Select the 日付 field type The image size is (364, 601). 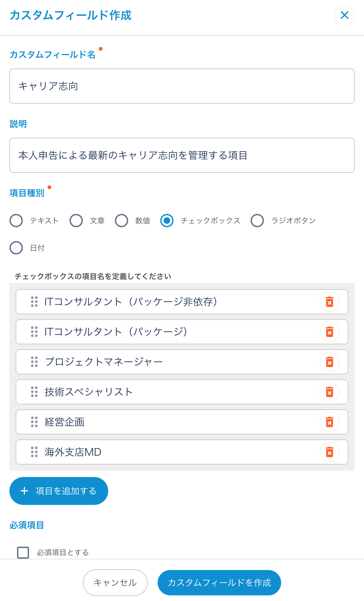16,248
